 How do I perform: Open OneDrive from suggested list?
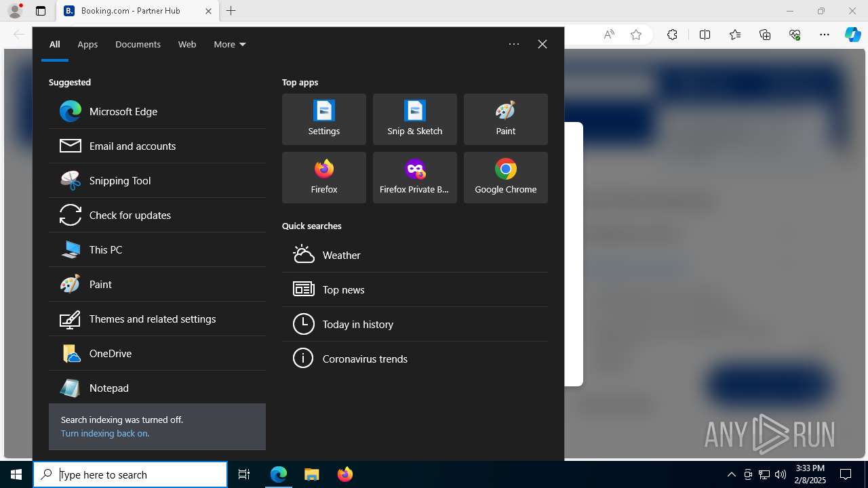click(157, 353)
